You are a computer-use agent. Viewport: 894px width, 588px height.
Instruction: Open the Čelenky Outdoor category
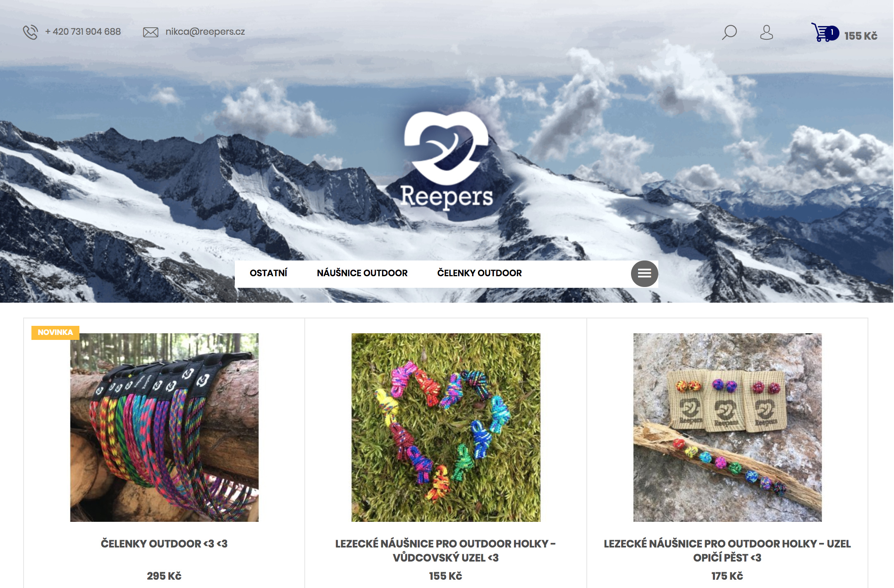[480, 273]
